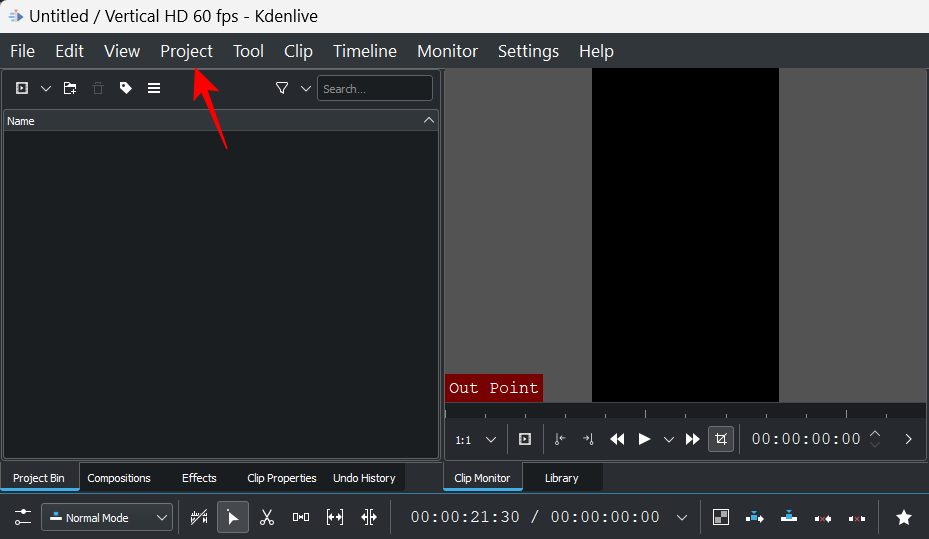Click the Add Clip or Folder icon
Screen dimensions: 929x539
[x=22, y=88]
